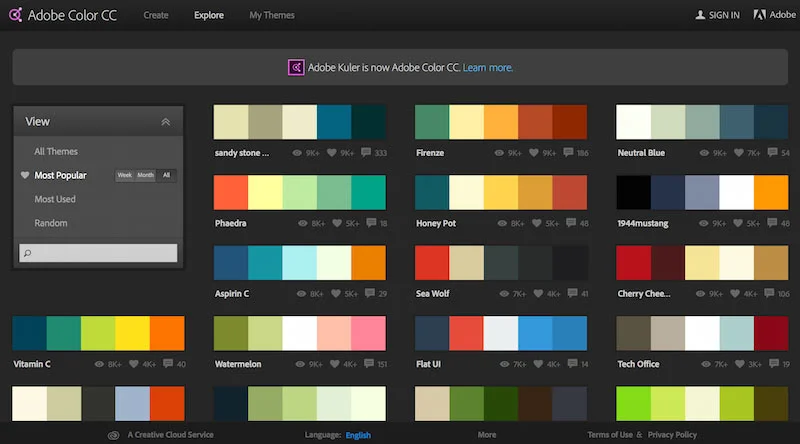The width and height of the screenshot is (800, 444).
Task: Click the A Creative Cloud Service footer text
Action: coord(170,435)
